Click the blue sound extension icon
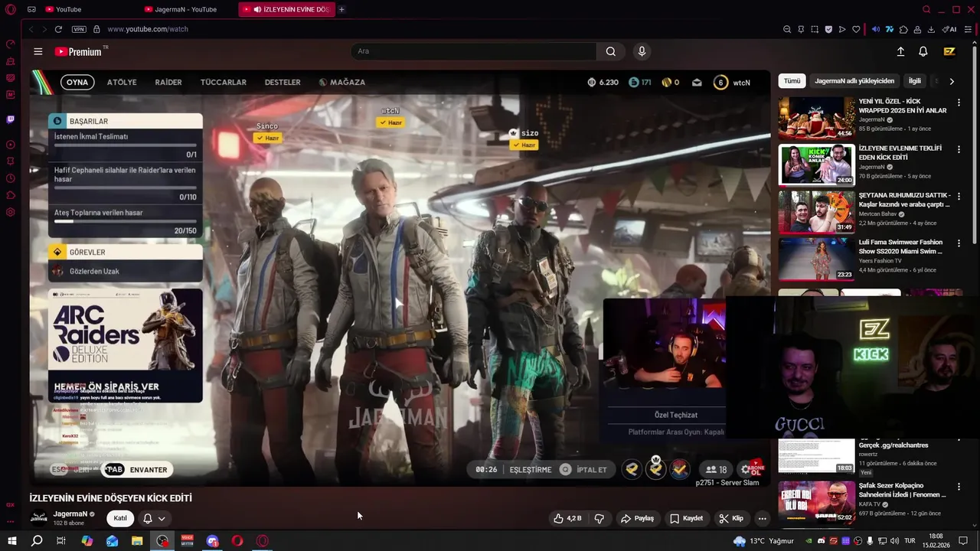Image resolution: width=980 pixels, height=551 pixels. [x=876, y=29]
